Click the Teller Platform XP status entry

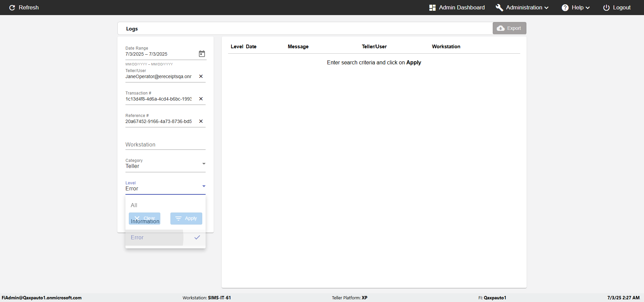click(350, 298)
